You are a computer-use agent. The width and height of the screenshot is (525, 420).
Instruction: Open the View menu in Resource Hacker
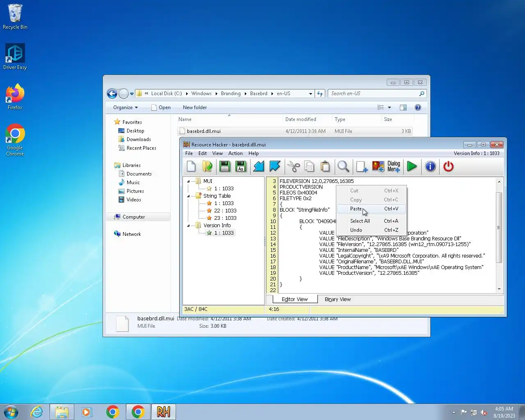point(217,153)
